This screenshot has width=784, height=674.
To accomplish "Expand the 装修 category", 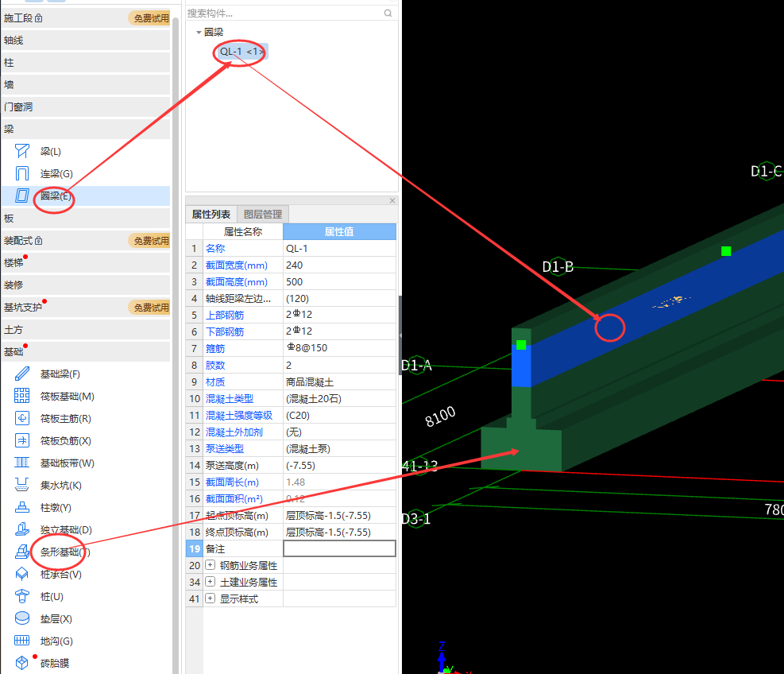I will point(86,285).
